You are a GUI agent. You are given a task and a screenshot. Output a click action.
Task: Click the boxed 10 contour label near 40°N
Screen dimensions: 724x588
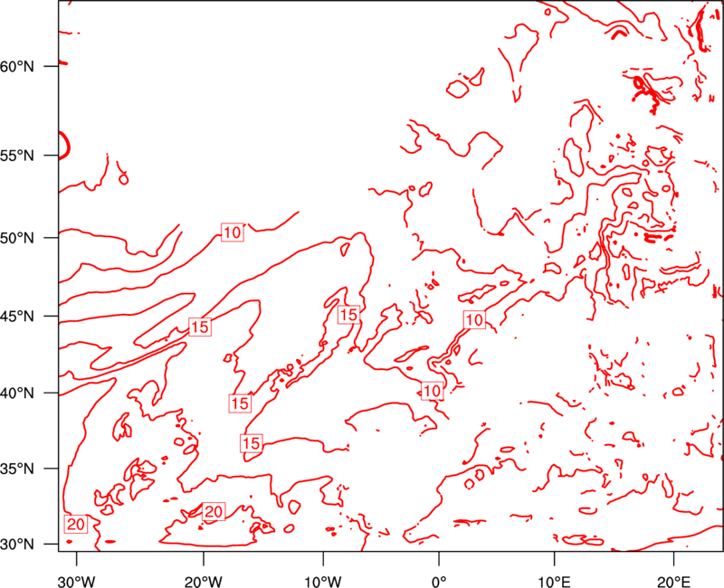click(x=433, y=391)
